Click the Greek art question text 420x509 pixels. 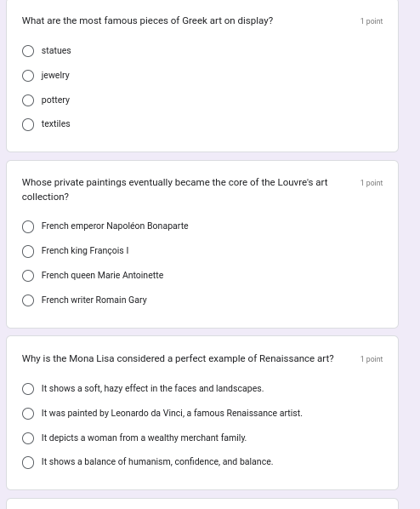coord(148,20)
